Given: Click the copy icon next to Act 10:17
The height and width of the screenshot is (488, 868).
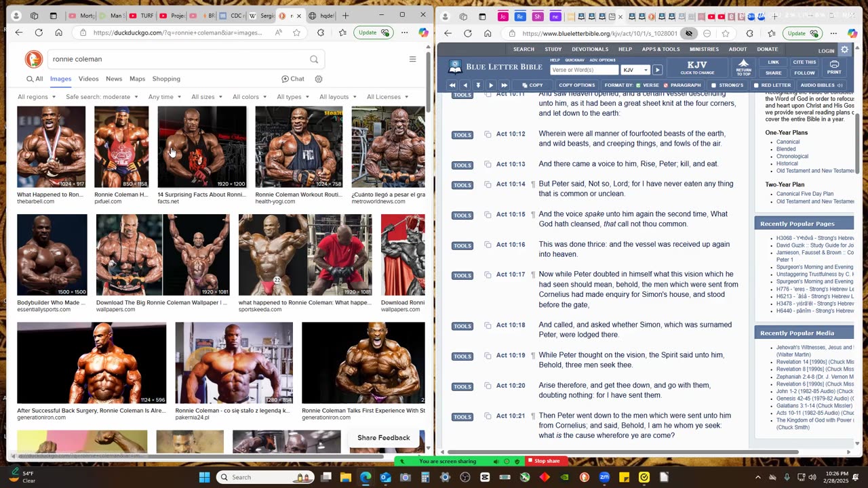Looking at the screenshot, I should (x=488, y=275).
